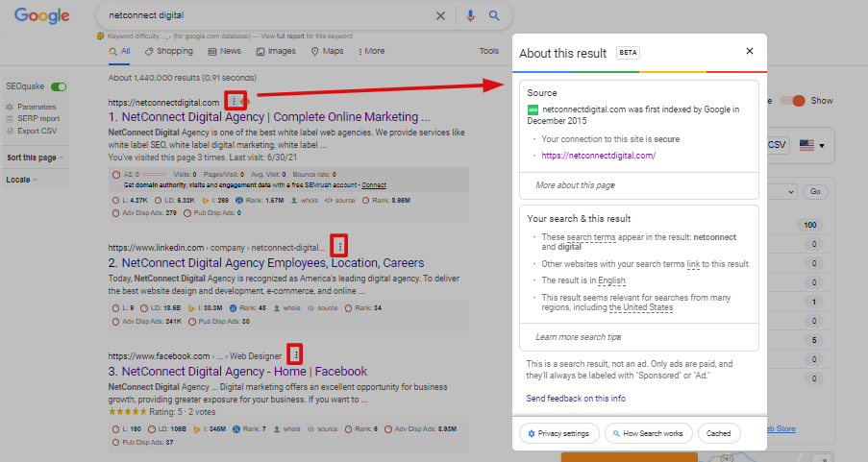This screenshot has width=868, height=462.
Task: Open the combo box beside Go button
Action: [x=783, y=192]
